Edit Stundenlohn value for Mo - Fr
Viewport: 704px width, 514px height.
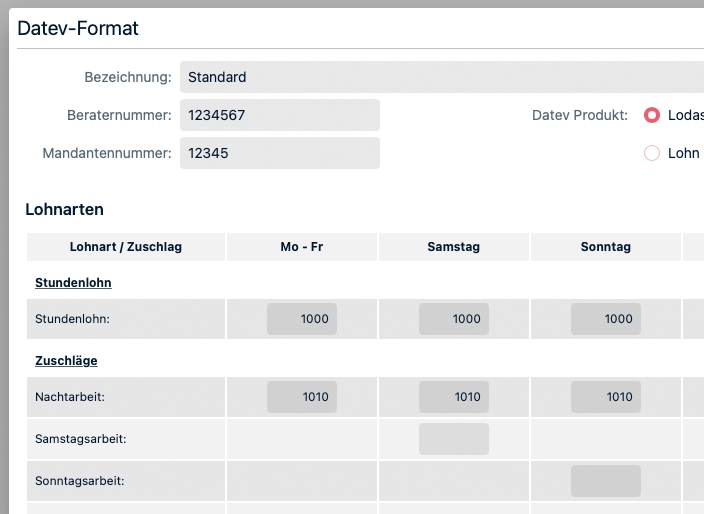302,319
